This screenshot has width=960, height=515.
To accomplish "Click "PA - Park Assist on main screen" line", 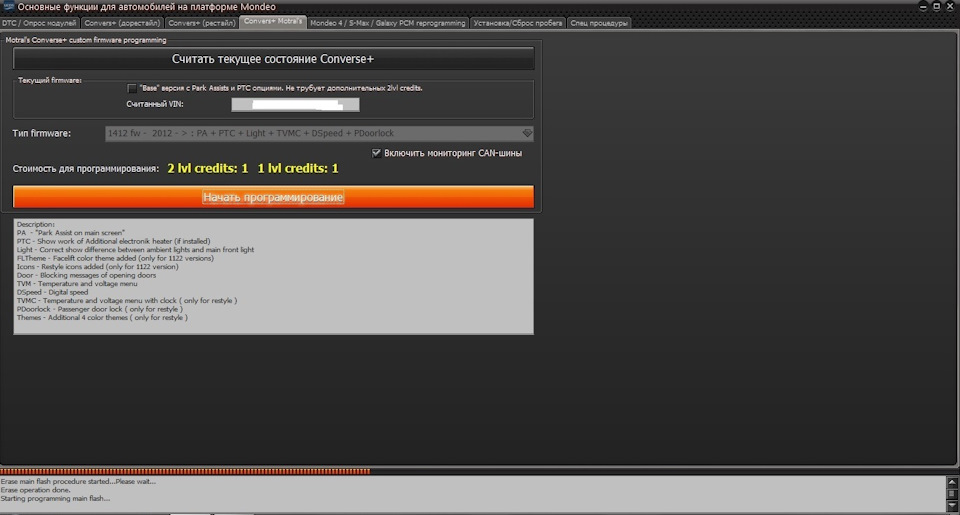I will click(x=70, y=233).
